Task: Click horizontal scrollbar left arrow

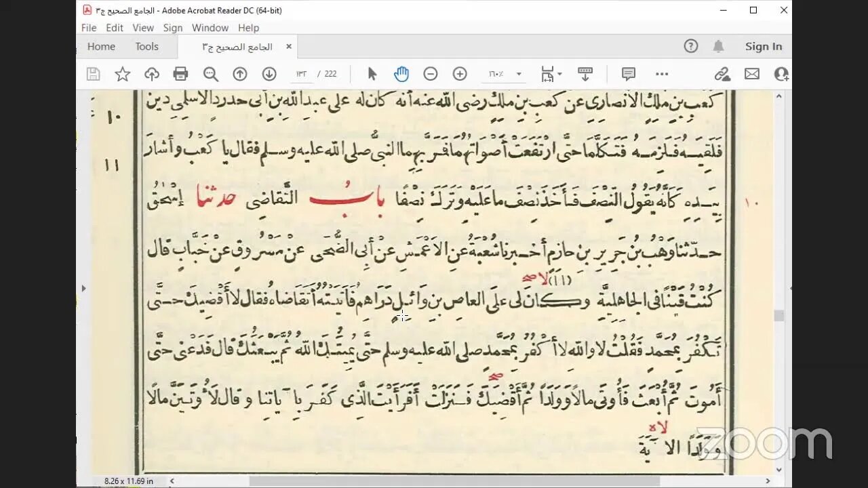Action: click(172, 481)
